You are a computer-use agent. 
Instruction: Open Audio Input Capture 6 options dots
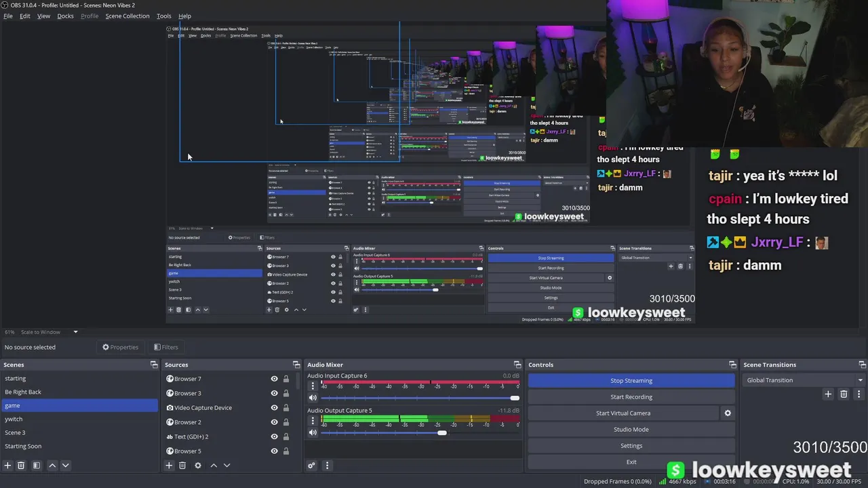pyautogui.click(x=313, y=386)
